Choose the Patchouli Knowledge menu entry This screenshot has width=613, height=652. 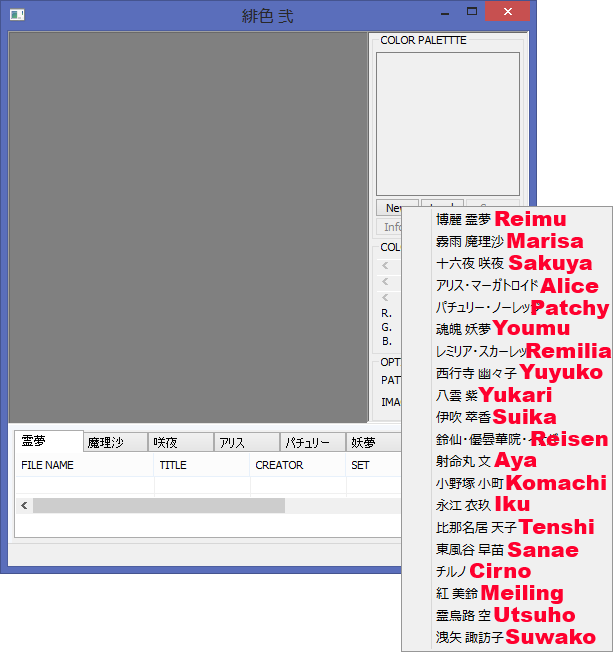click(507, 307)
